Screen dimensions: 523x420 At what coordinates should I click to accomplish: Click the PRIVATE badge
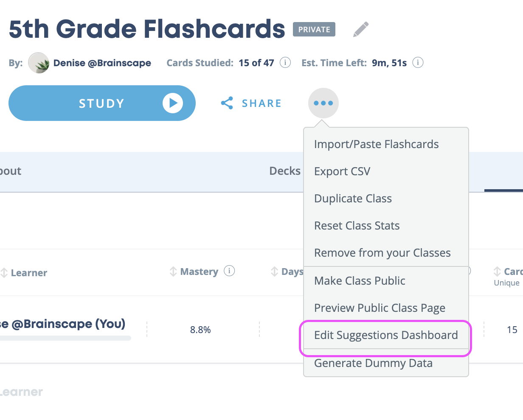[314, 29]
